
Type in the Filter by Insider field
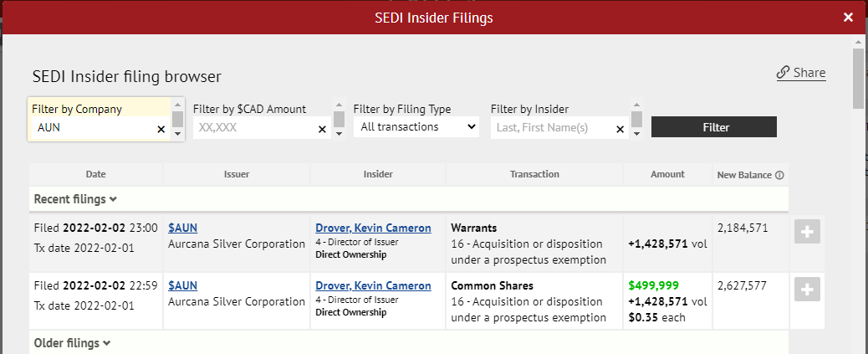(x=550, y=128)
